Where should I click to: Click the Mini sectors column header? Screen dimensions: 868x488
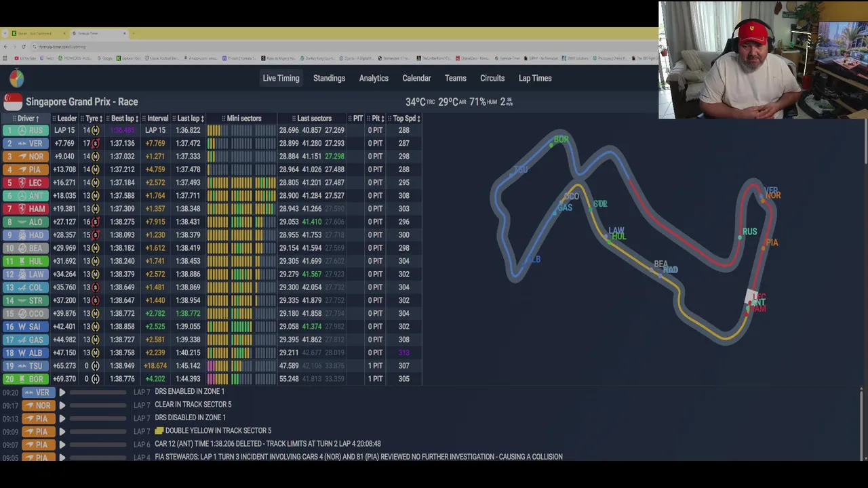[242, 119]
